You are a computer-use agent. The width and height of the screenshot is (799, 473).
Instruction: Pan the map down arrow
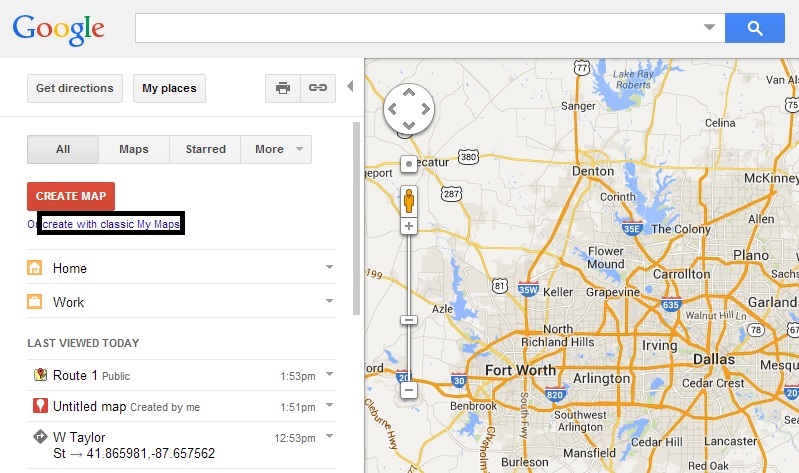409,125
